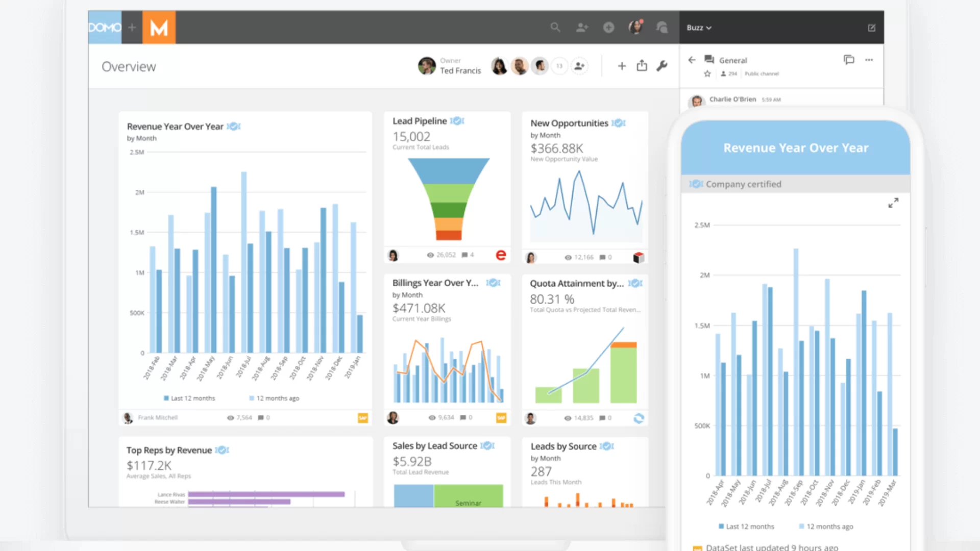Add new tab with plus next to DOMO
This screenshot has height=551, width=980.
[132, 28]
